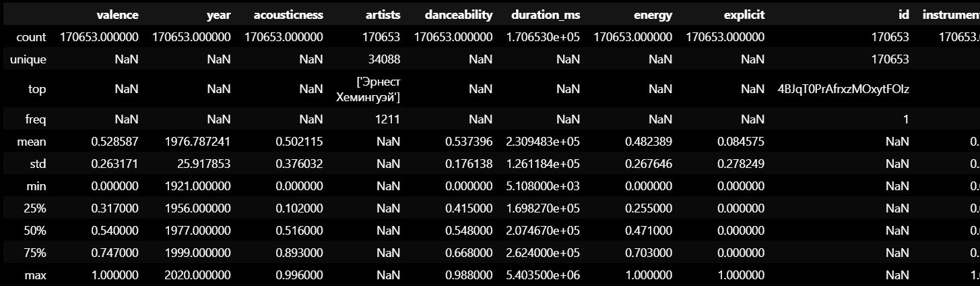Click the acousticness column header

tap(288, 14)
